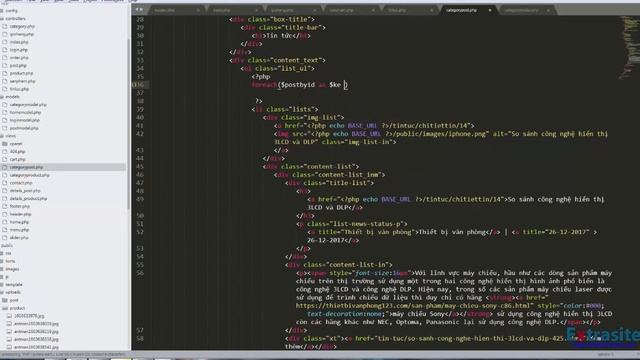Click the file icon beside loginmodel.php

(5, 120)
